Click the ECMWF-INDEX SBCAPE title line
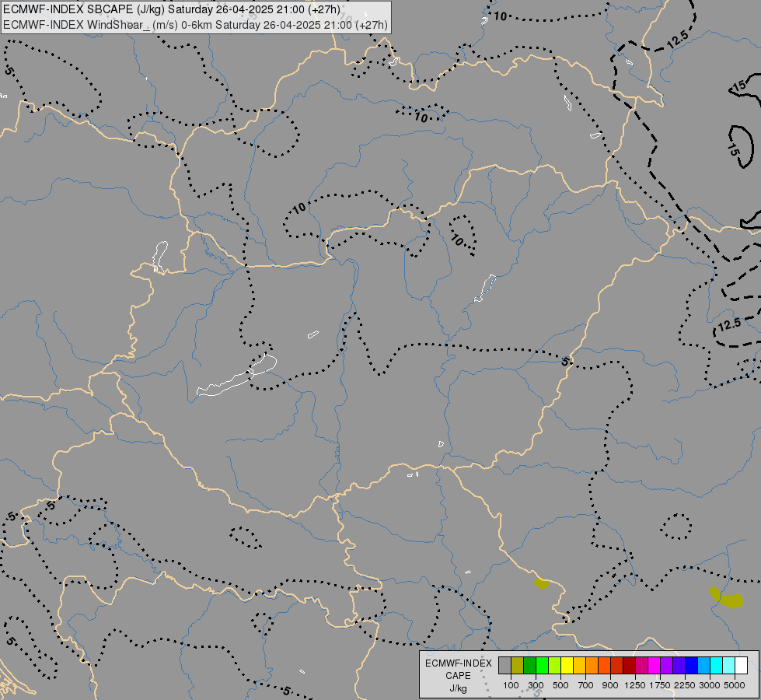This screenshot has height=700, width=761. [x=171, y=9]
